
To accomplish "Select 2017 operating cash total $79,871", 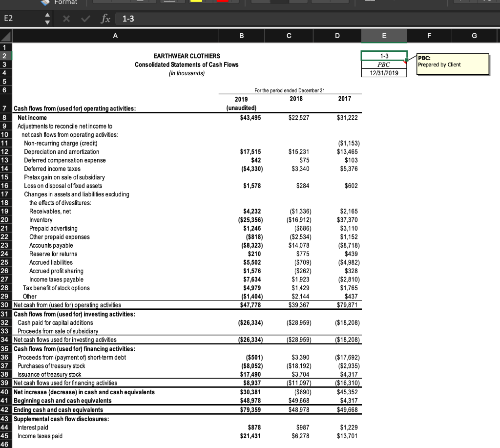I will pos(347,305).
